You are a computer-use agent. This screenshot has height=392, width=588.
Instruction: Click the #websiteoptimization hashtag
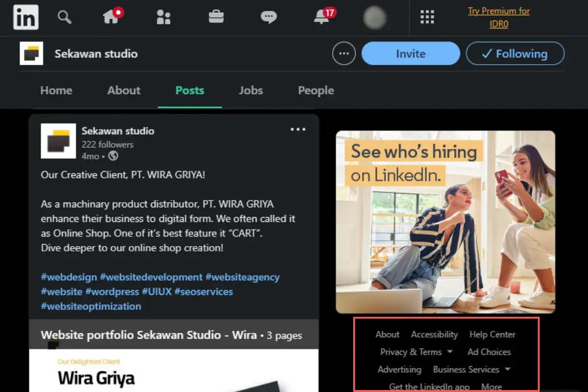[x=91, y=306]
